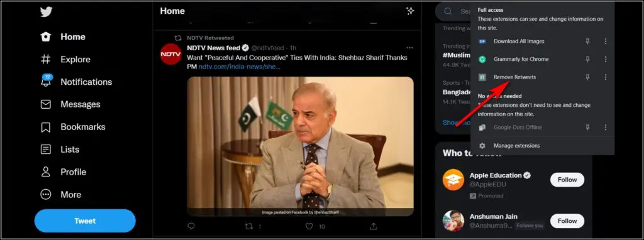
Task: Click the share icon under the tweet
Action: tap(374, 226)
